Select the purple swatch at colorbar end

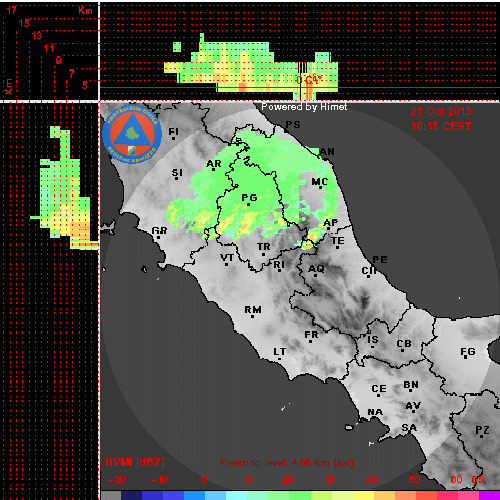(x=489, y=495)
